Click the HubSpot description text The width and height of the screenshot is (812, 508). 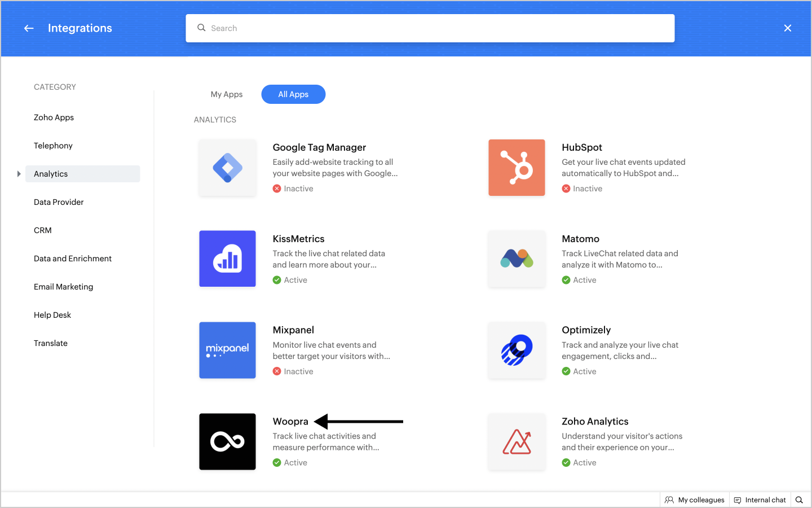coord(624,168)
